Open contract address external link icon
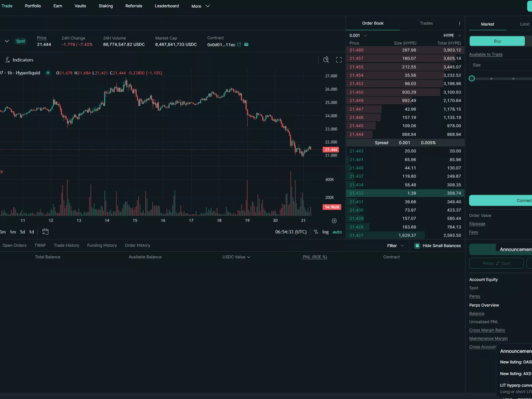This screenshot has height=399, width=532. click(x=239, y=45)
